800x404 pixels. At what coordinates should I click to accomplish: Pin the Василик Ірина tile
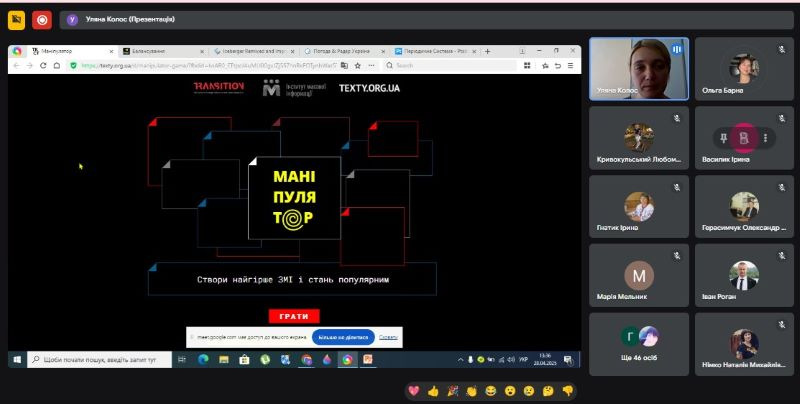[723, 138]
